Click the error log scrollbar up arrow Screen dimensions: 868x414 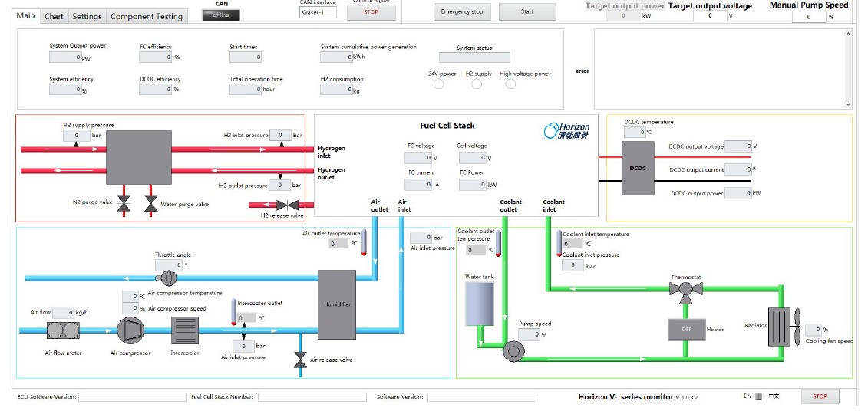(x=847, y=34)
